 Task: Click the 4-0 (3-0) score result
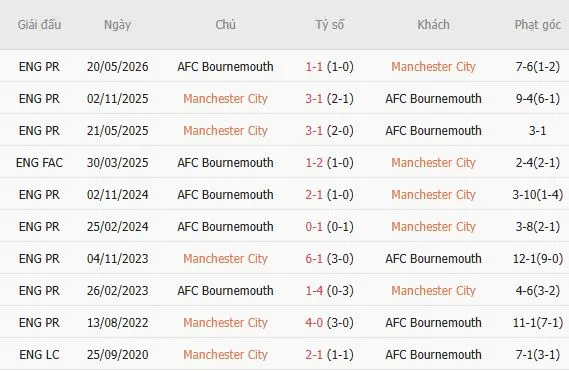[329, 322]
